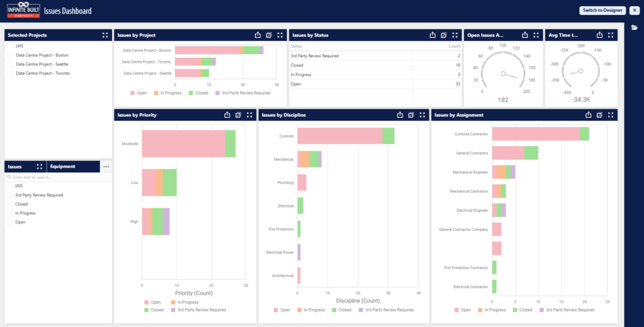Export the Issues by Discipline chart
This screenshot has height=327, width=644.
pos(400,115)
